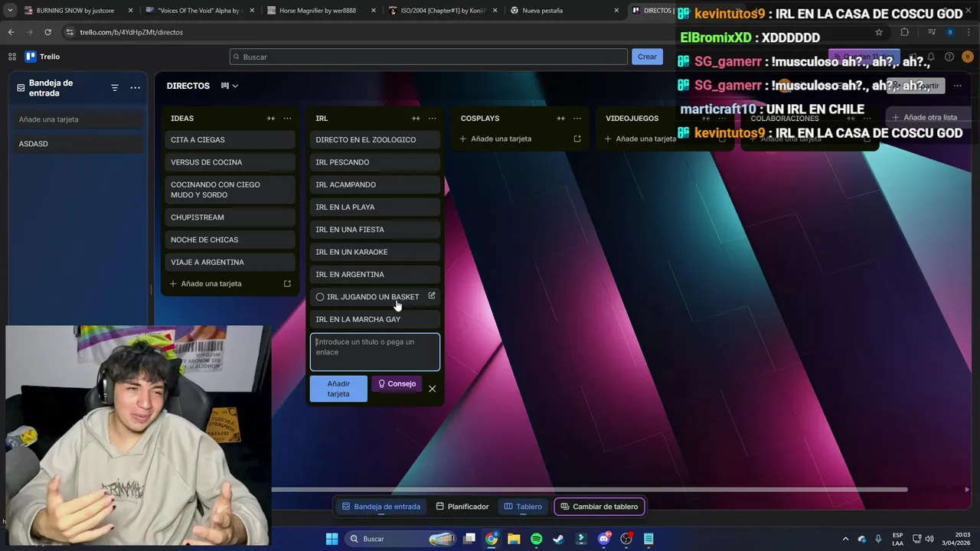The width and height of the screenshot is (980, 551).
Task: Go forward in the browser
Action: click(29, 32)
